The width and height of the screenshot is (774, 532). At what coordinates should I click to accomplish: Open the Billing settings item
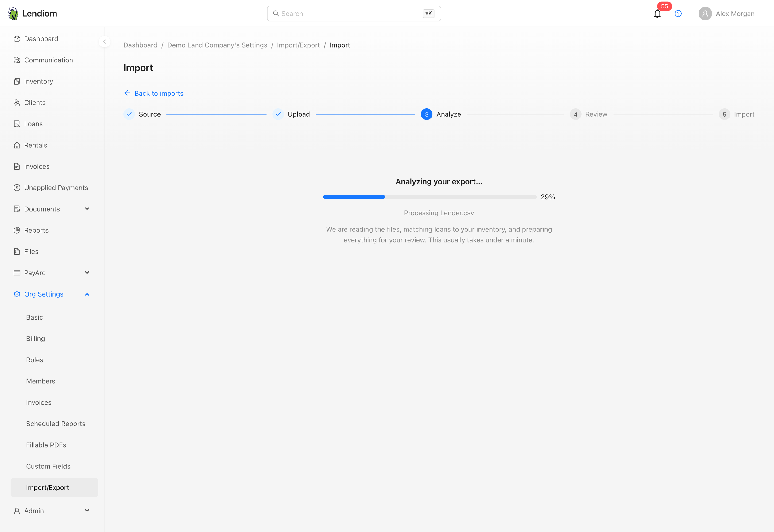(54, 339)
